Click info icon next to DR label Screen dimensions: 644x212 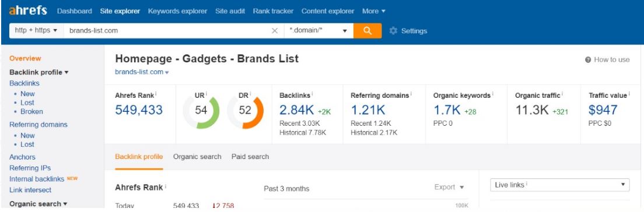tap(250, 94)
